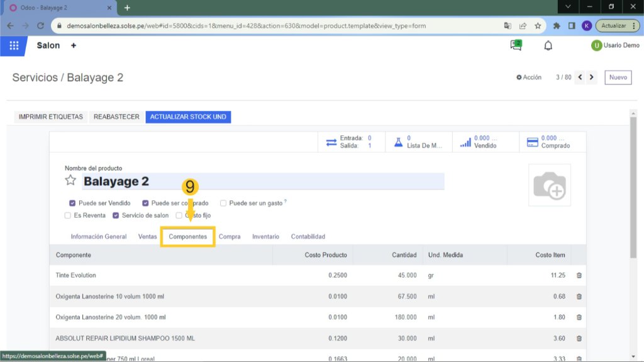644x362 pixels.
Task: Uncheck the Servicio de salon checkbox
Action: tap(116, 215)
